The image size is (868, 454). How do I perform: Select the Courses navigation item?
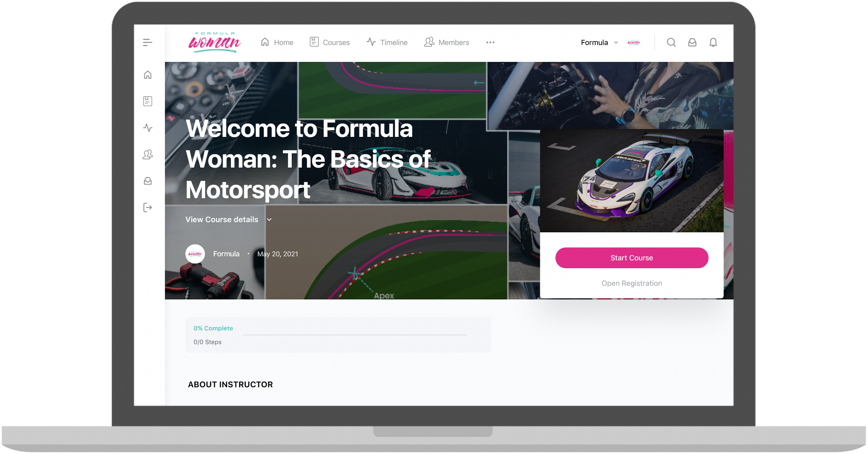(x=329, y=42)
